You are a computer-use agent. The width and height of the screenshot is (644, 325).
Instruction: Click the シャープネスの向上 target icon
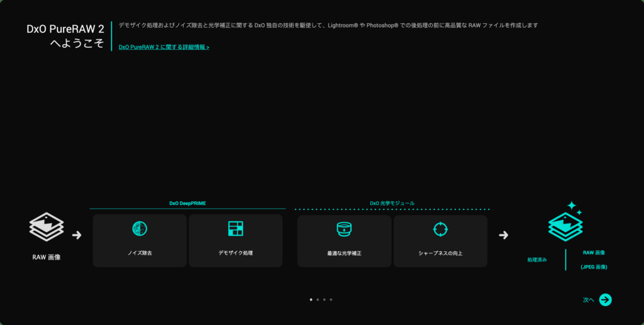click(x=440, y=229)
